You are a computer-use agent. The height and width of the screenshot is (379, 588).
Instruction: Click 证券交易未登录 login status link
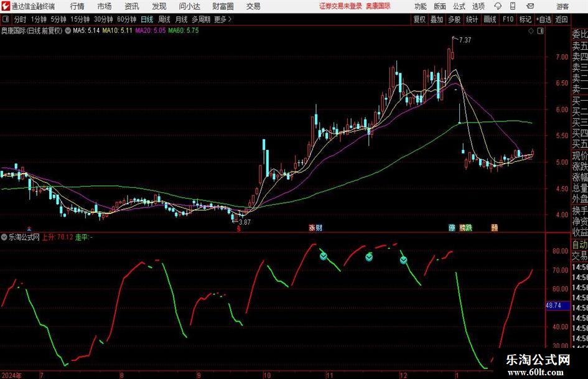340,6
